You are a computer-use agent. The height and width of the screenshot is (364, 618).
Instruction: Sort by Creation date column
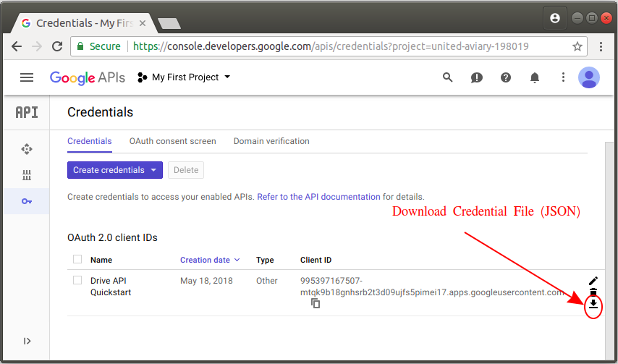[210, 260]
